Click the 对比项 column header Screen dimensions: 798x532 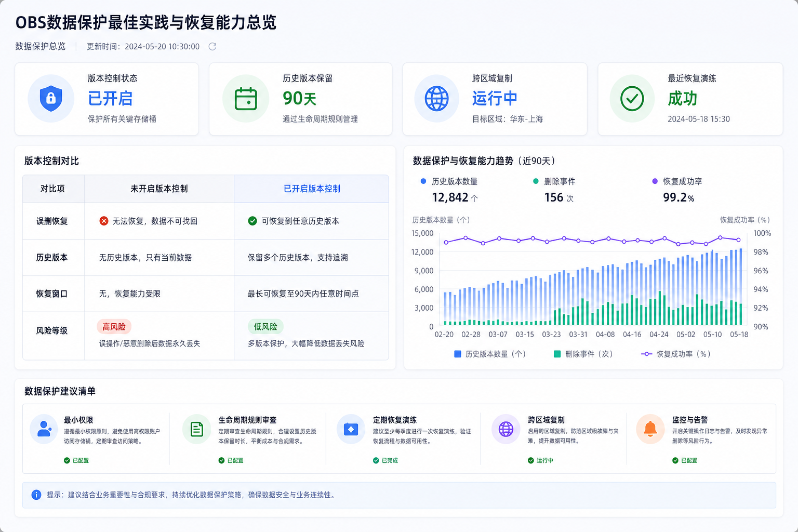[x=52, y=189]
